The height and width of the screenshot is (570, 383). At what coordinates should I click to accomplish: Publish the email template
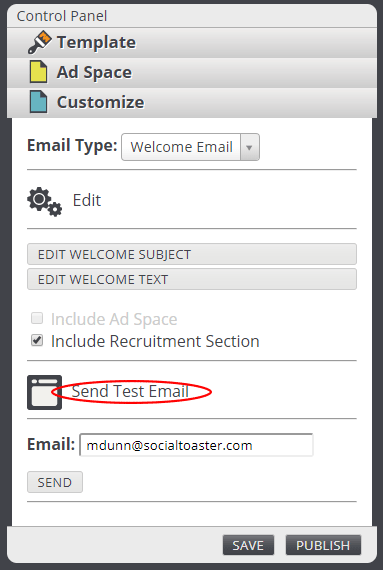pos(323,545)
